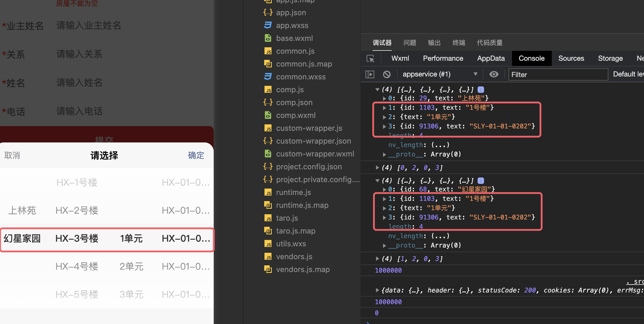644x324 pixels.
Task: Open base.wxml from the file tree
Action: coord(294,38)
